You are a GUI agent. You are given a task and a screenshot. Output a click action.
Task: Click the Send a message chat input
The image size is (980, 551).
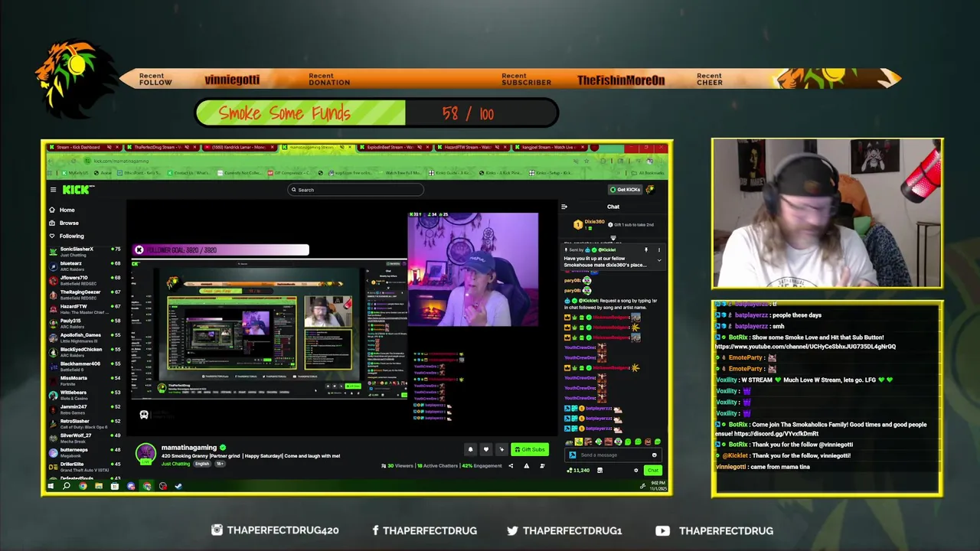point(613,455)
